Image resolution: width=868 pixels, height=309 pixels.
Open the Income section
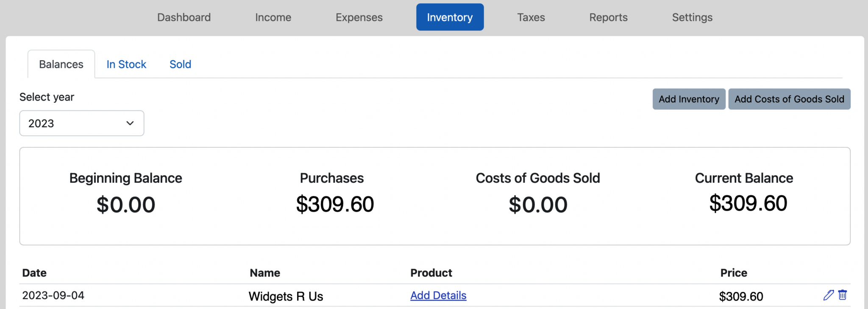tap(273, 17)
